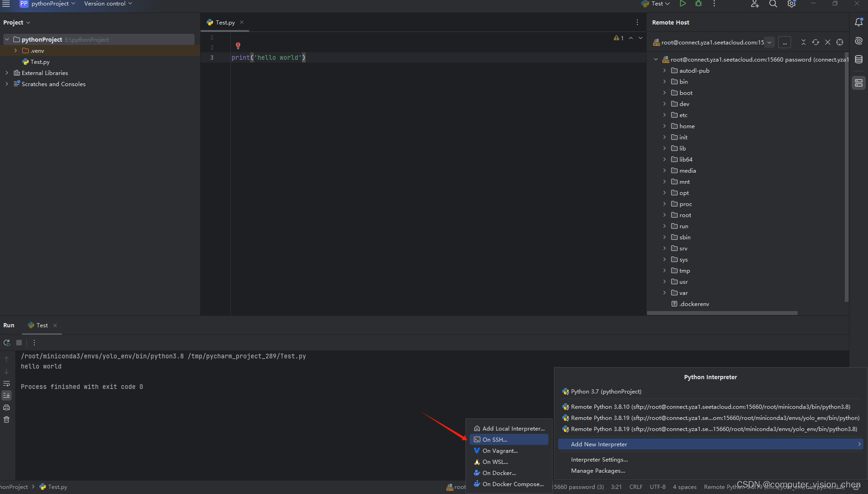Clear all Run console output

point(6,419)
